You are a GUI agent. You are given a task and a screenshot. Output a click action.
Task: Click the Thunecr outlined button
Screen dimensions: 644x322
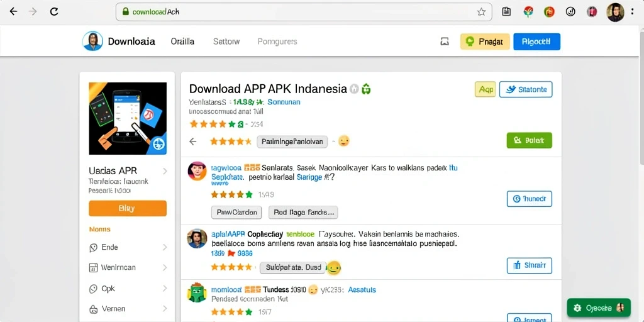pyautogui.click(x=530, y=199)
